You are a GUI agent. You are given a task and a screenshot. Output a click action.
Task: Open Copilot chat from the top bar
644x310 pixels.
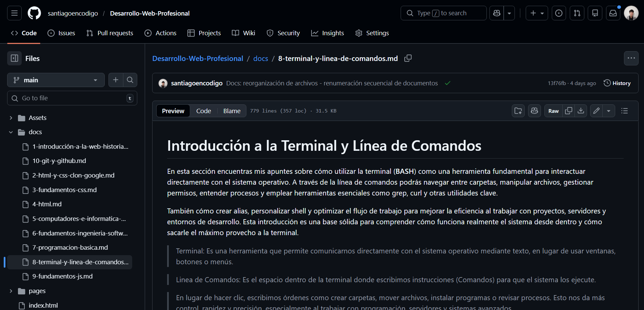tap(496, 13)
